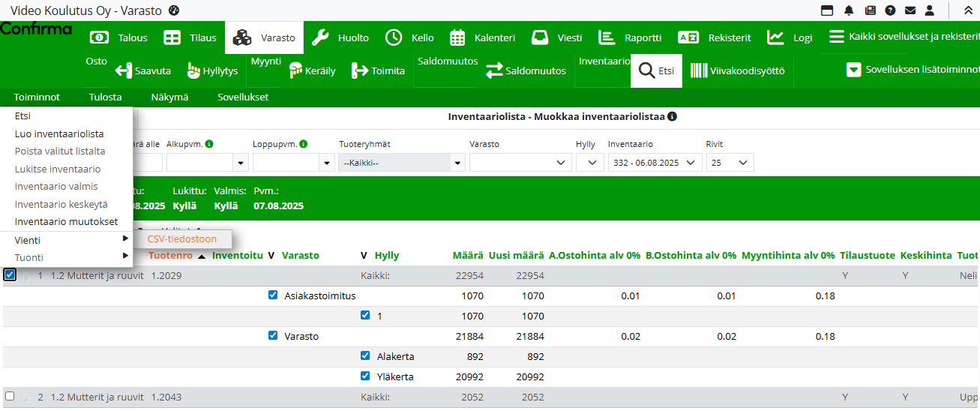Sort by the Hylly column header
Image resolution: width=980 pixels, height=411 pixels.
click(x=387, y=256)
